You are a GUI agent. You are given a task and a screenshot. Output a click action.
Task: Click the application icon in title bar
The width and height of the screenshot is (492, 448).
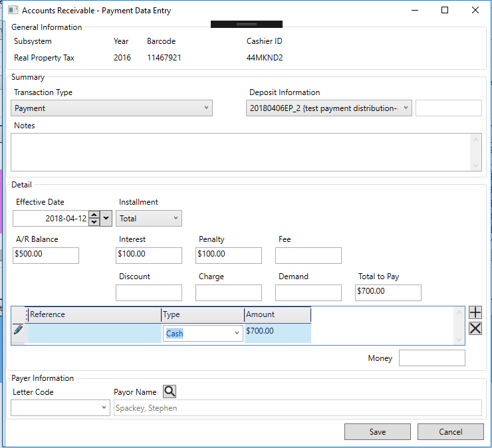[12, 11]
